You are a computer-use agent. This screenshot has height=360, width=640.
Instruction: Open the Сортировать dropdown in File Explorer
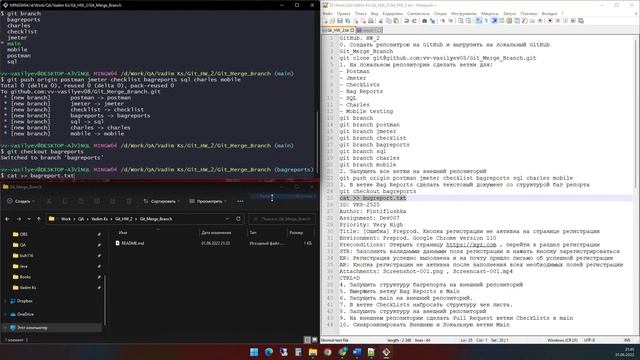[162, 201]
